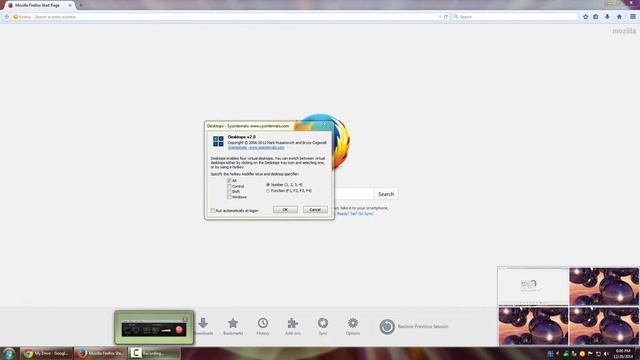This screenshot has width=640, height=360.
Task: Click the Get Sync link under search
Action: (355, 213)
